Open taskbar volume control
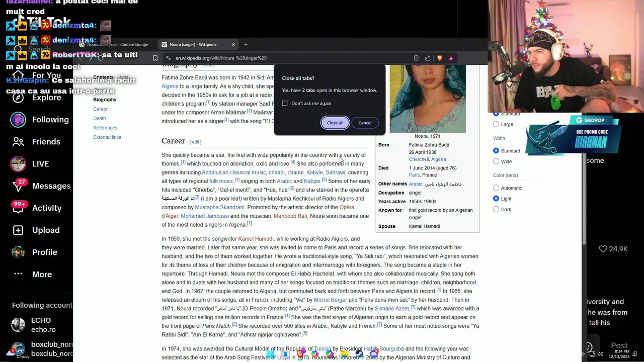The height and width of the screenshot is (362, 644). [600, 354]
